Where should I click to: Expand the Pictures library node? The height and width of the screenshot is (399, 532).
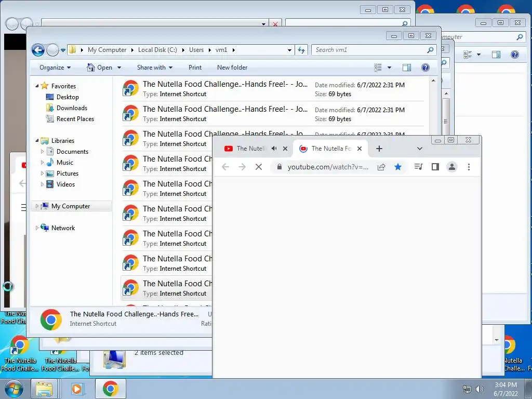(x=43, y=174)
